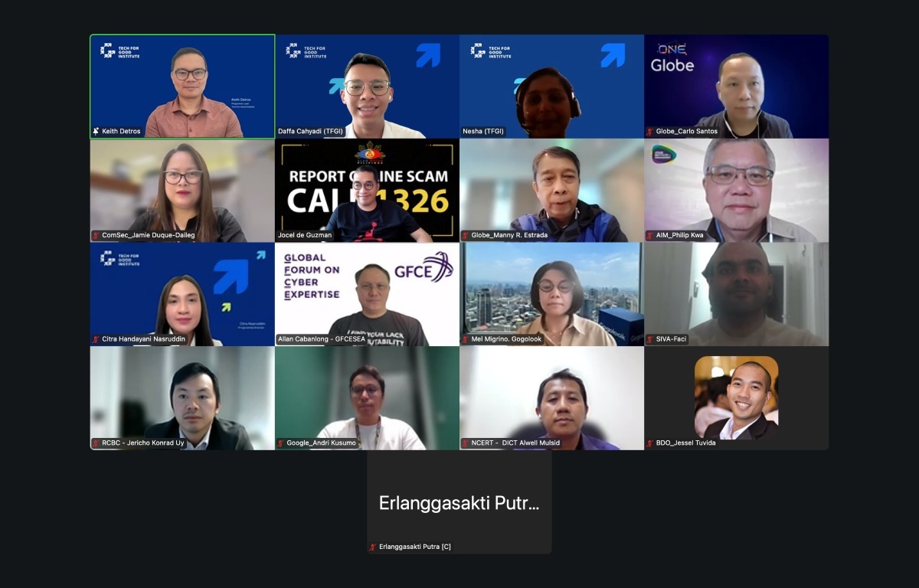
Task: Click muted mic icon beside AIM_Philip Kwa
Action: (650, 236)
